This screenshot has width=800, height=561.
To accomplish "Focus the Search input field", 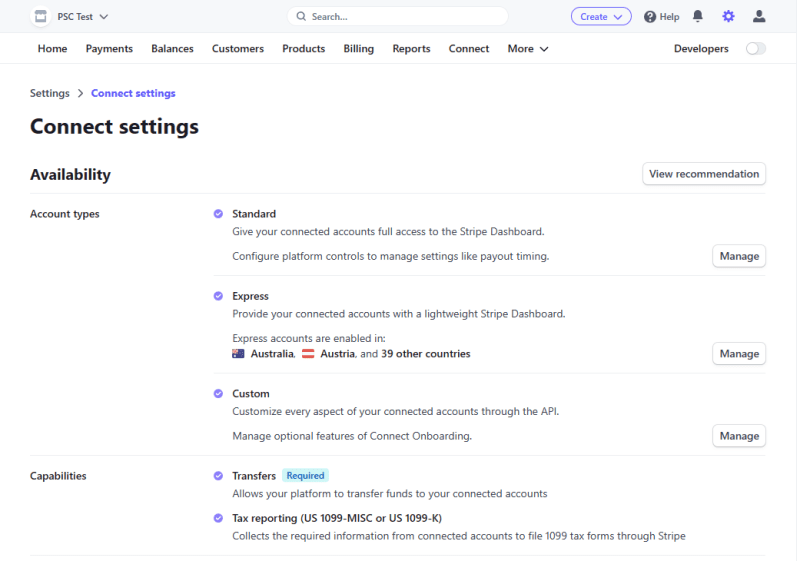I will pyautogui.click(x=398, y=16).
